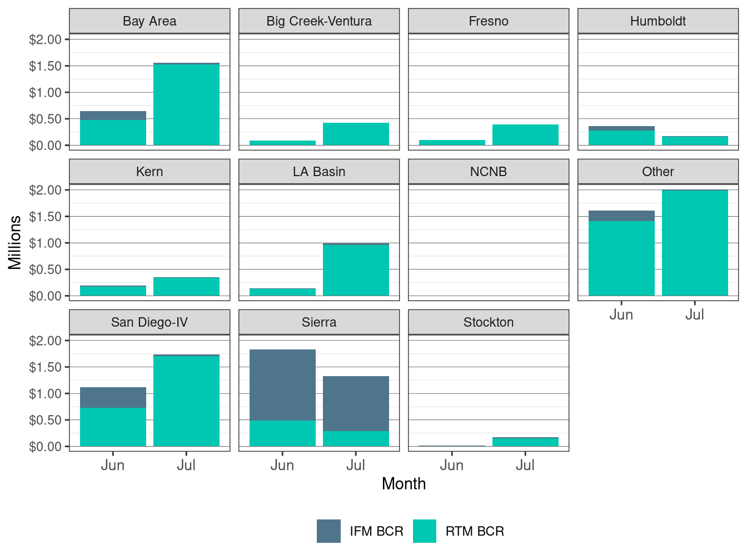The height and width of the screenshot is (560, 747).
Task: Click the Other panel's June IFM segment
Action: [621, 216]
